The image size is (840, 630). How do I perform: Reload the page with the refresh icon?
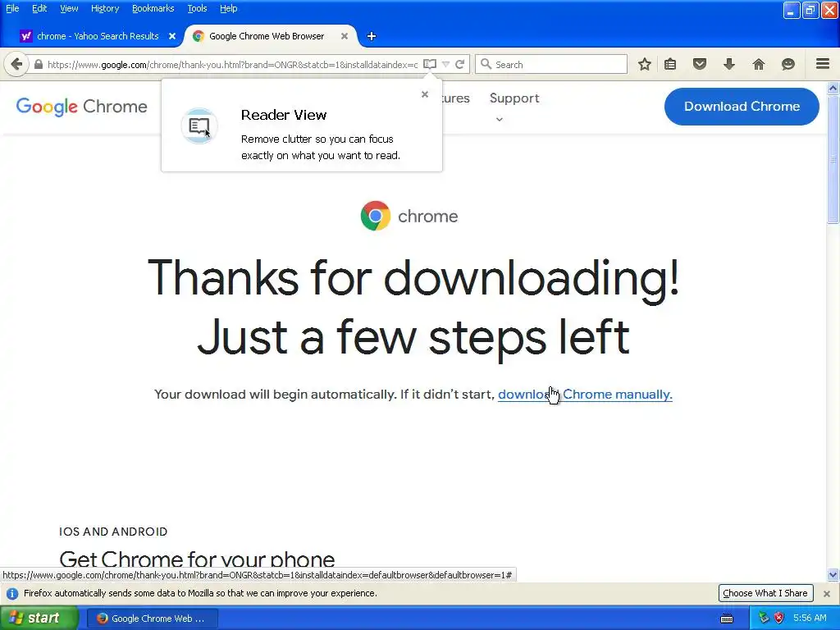(459, 64)
